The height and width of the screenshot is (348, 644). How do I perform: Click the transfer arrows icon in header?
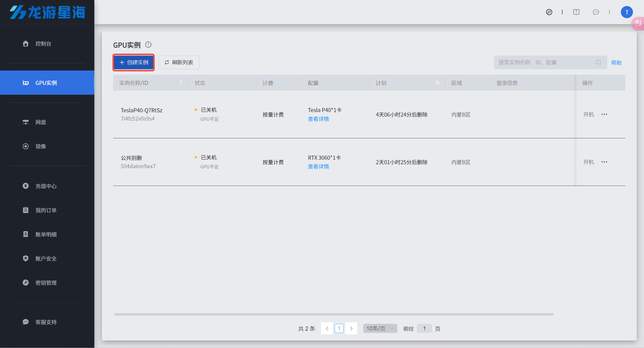coord(549,12)
